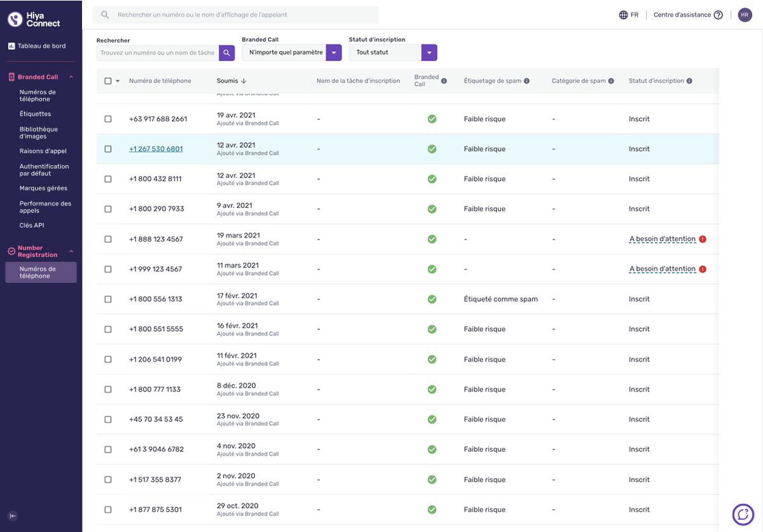Collapse sidebar using bottom arrow icon
Viewport: 763px width, 532px height.
point(13,515)
